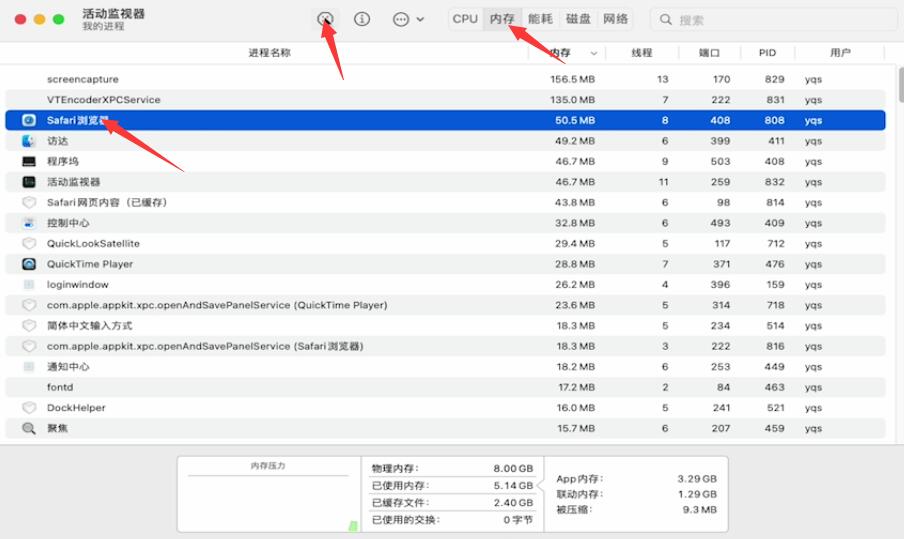904x539 pixels.
Task: Click the openAndSavePanelService (Safari) shield icon
Action: (x=29, y=346)
